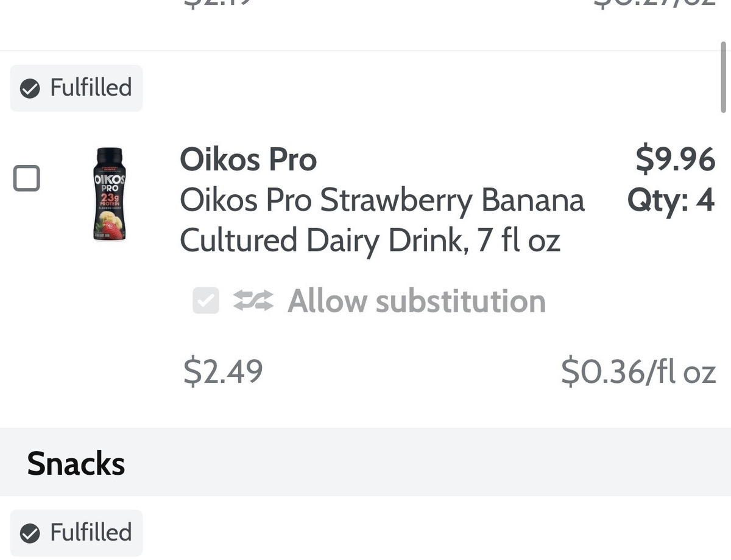The height and width of the screenshot is (560, 731).
Task: Open the Strawberry Banana Cultured Dairy Drink title
Action: (381, 220)
